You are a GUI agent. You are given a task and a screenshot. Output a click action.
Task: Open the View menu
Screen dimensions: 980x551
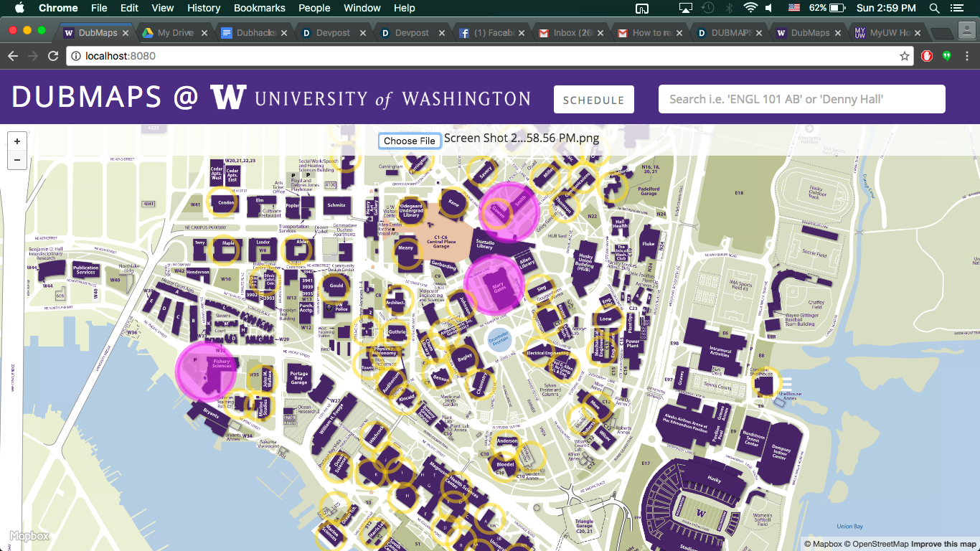click(163, 8)
